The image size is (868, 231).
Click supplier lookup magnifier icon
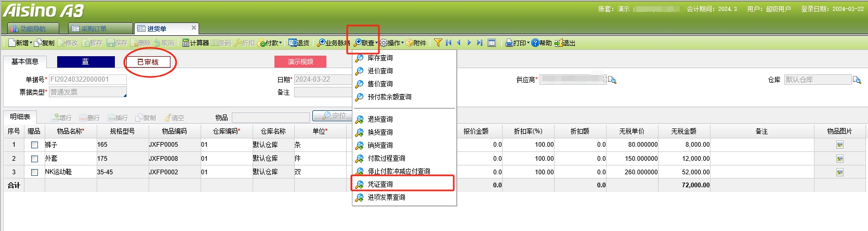pyautogui.click(x=612, y=80)
